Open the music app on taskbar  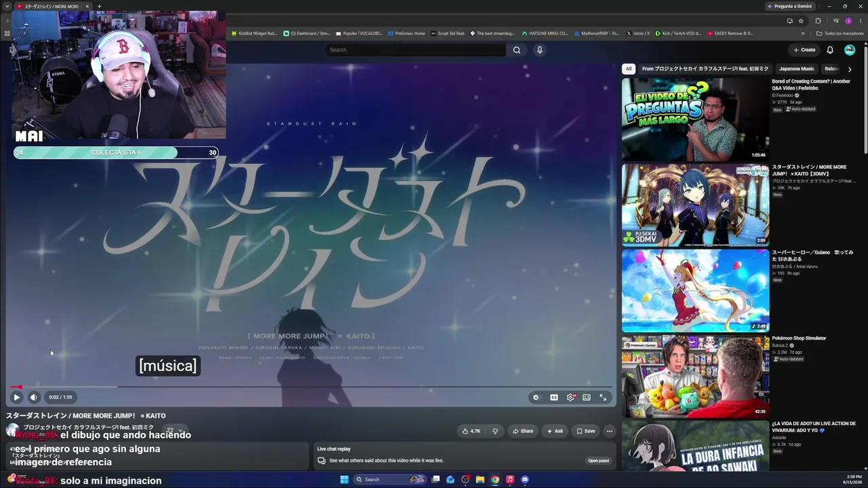point(510,479)
